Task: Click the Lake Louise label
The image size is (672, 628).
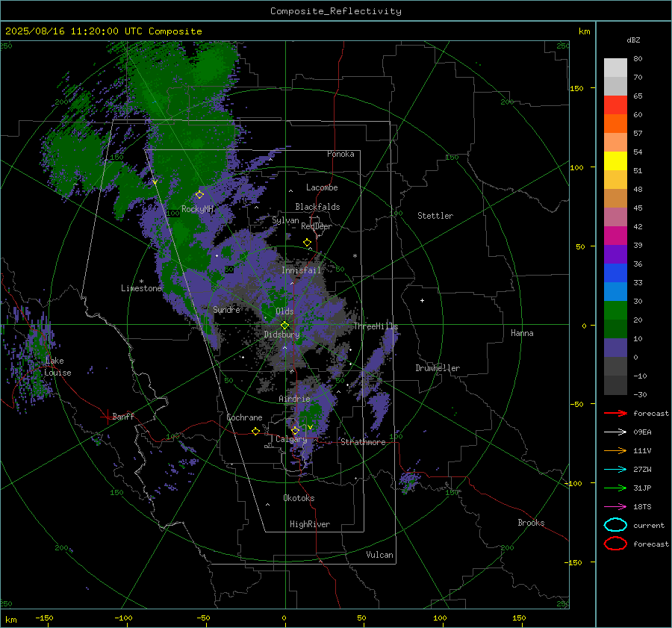Action: 57,367
